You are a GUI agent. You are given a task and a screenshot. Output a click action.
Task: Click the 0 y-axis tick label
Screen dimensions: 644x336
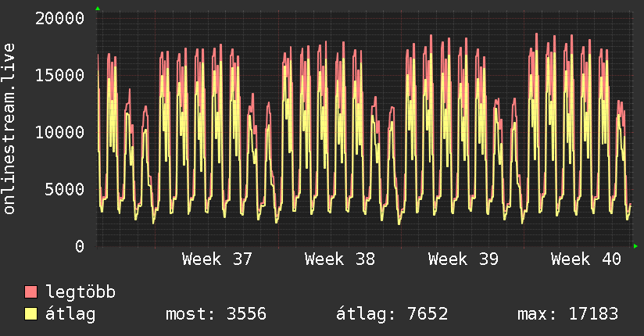(x=80, y=246)
